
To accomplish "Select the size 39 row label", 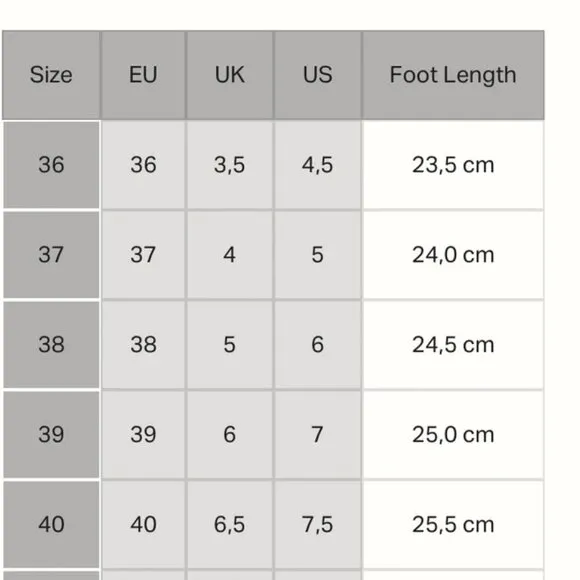I will coord(51,435).
